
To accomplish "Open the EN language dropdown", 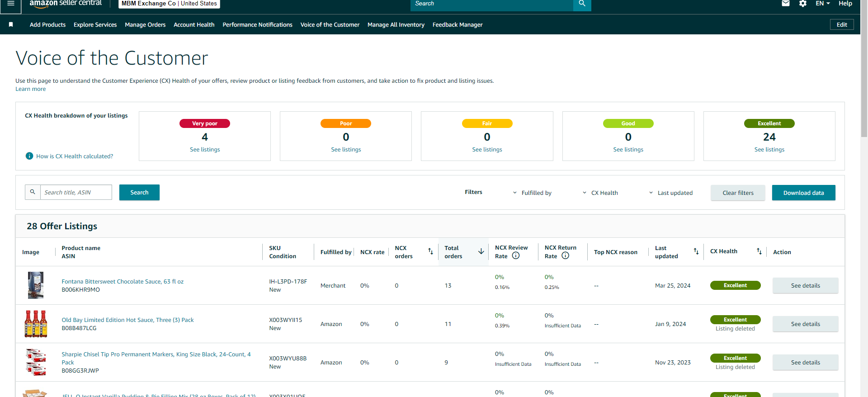I will click(x=823, y=4).
